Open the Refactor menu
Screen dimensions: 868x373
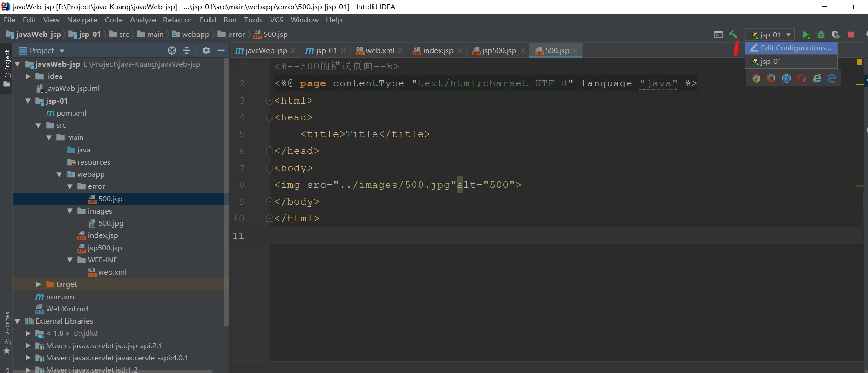coord(177,20)
